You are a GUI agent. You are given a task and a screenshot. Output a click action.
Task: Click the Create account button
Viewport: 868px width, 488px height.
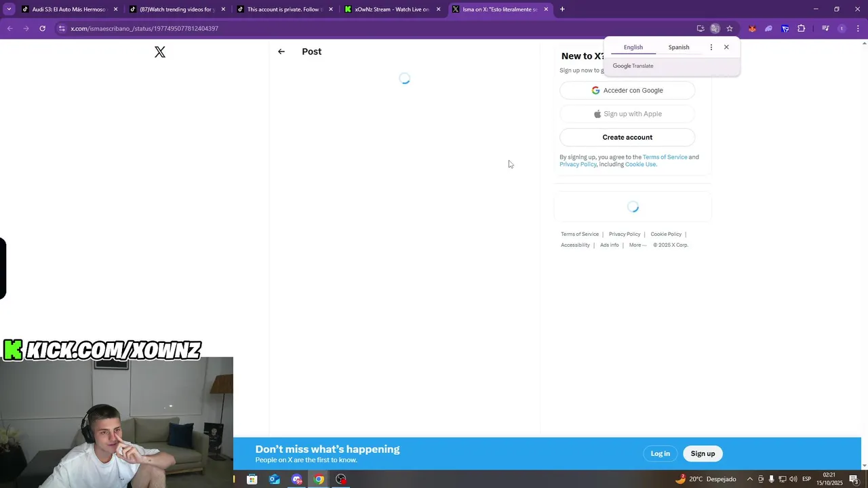(x=627, y=138)
